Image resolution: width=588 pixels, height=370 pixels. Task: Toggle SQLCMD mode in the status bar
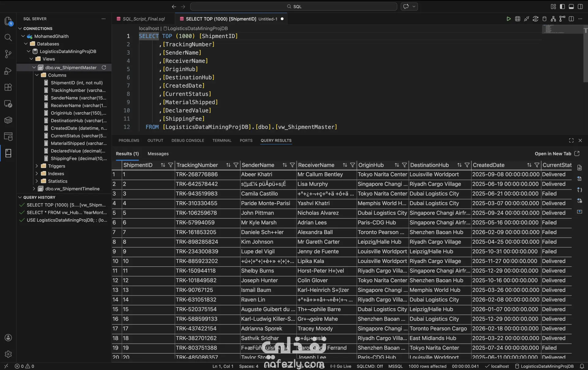(x=370, y=366)
